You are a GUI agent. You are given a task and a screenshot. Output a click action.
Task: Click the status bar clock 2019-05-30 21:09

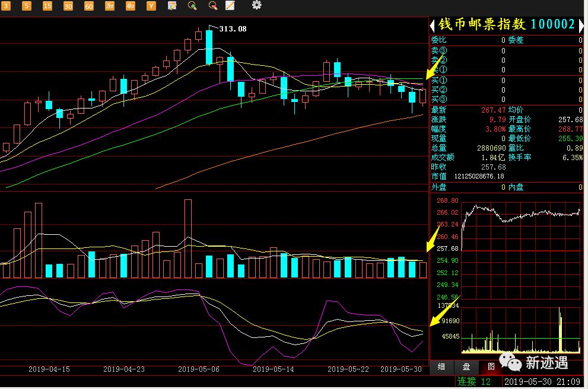542,381
